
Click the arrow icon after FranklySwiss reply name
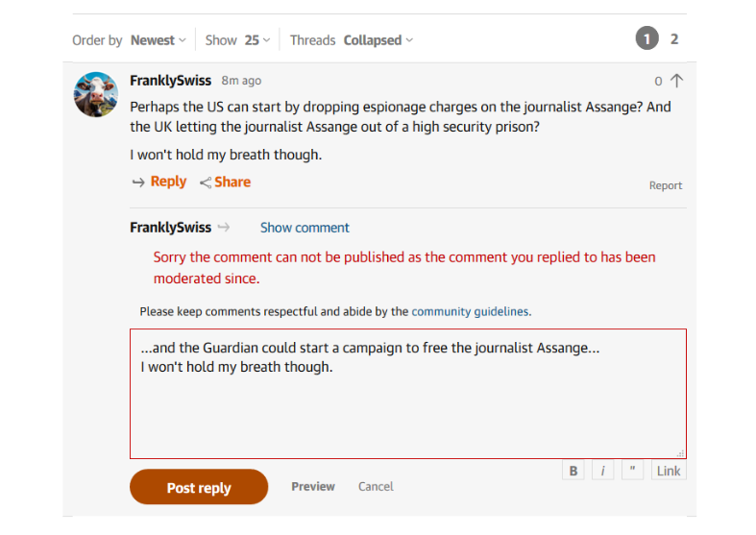point(224,227)
